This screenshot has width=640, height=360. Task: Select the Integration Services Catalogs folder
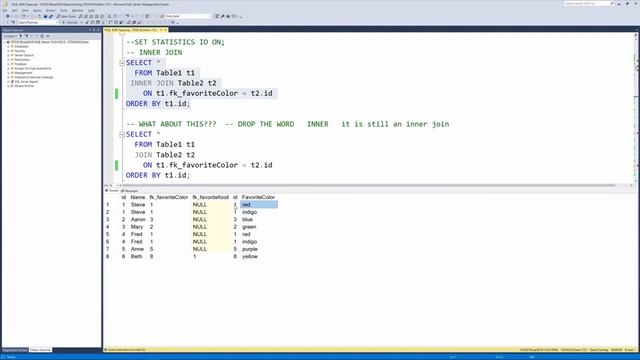click(x=34, y=77)
